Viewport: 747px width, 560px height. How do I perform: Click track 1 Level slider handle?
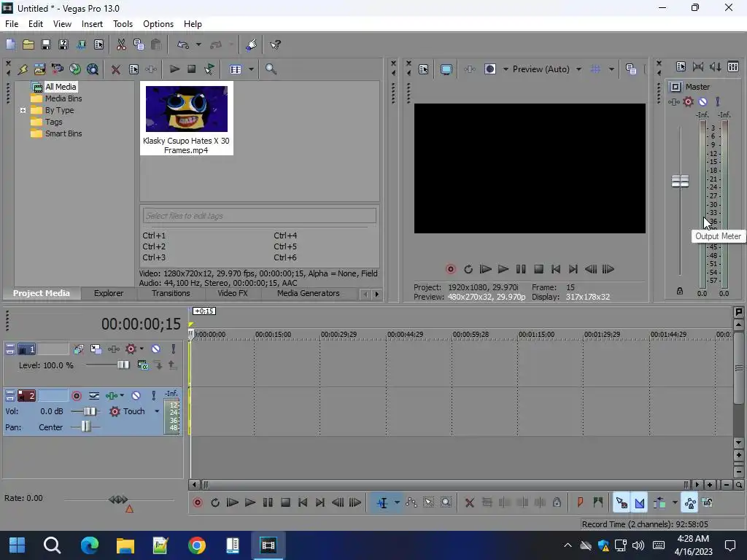click(123, 365)
